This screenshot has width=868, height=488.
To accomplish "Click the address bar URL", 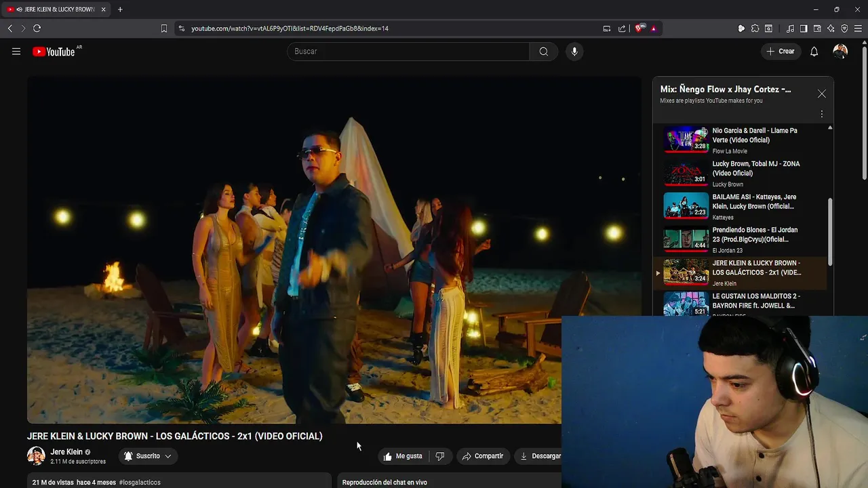I will click(x=290, y=28).
